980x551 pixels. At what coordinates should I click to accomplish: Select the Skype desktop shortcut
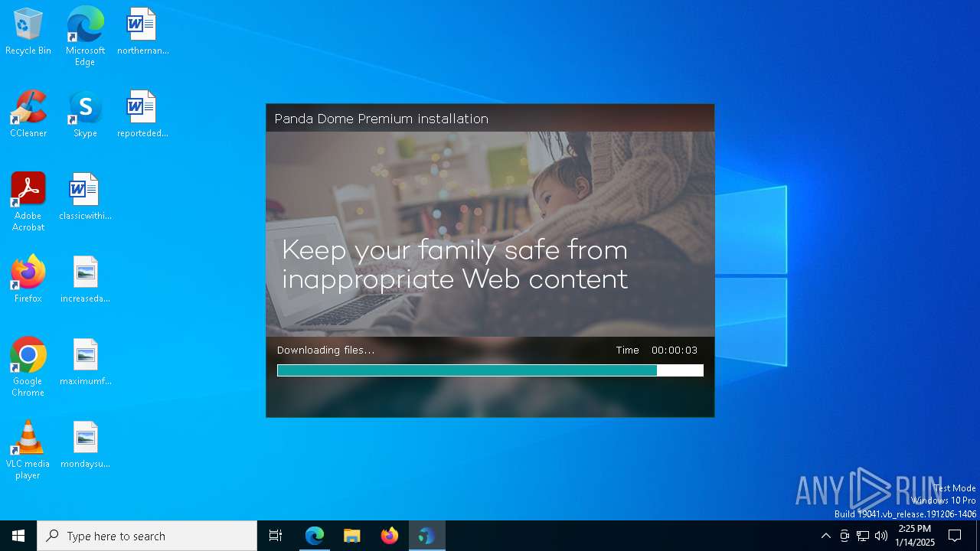pyautogui.click(x=85, y=115)
